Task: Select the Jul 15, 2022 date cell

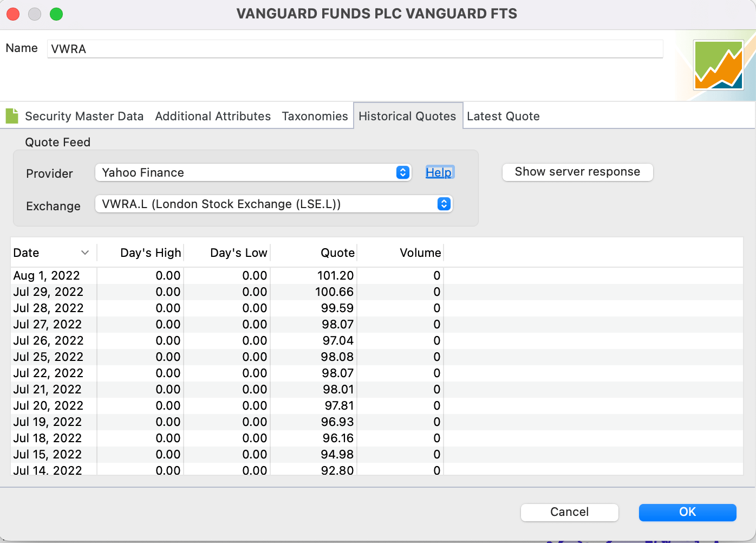Action: click(x=47, y=454)
